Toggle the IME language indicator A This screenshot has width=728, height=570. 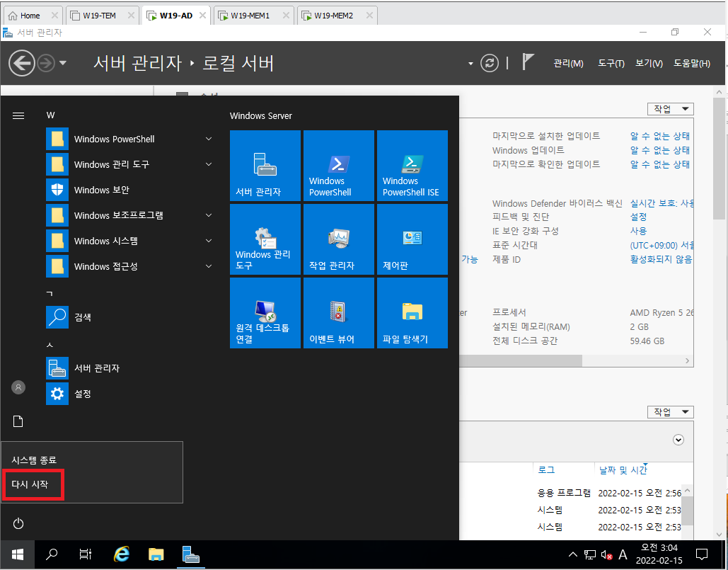tap(623, 554)
